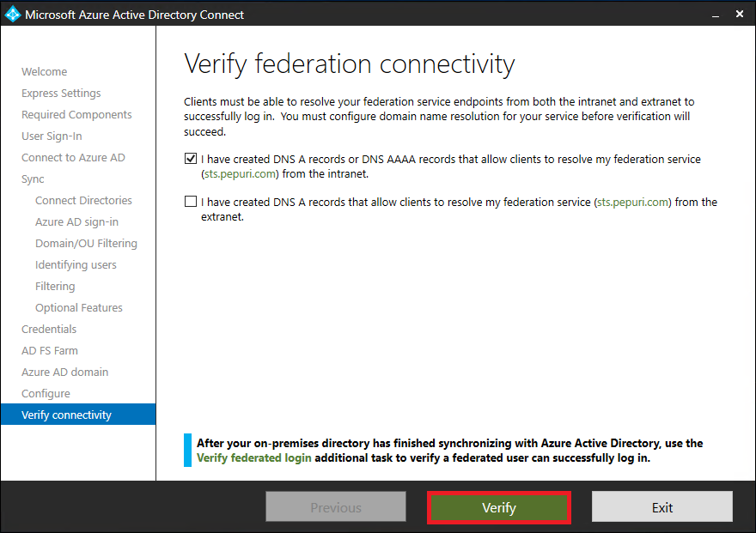
Task: Click the Azure AD Connect title bar logo
Action: tap(12, 14)
